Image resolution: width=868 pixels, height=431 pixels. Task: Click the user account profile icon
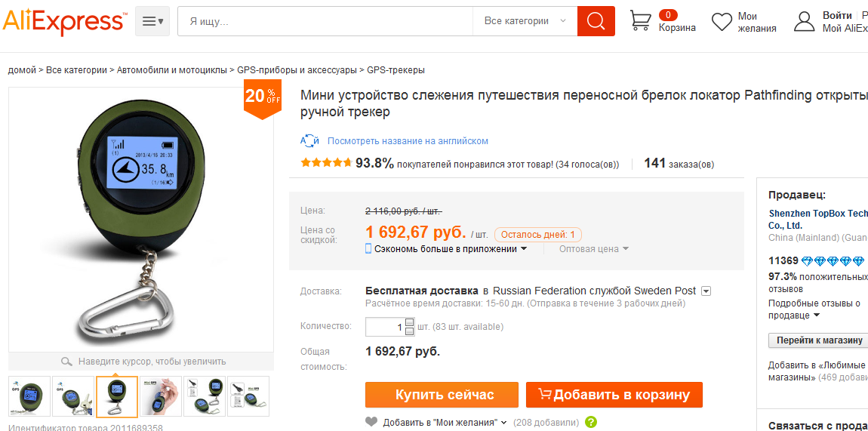coord(805,21)
